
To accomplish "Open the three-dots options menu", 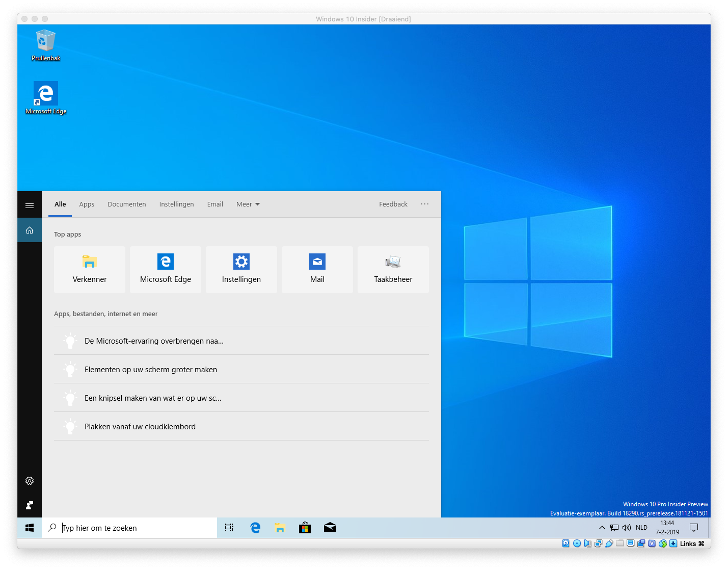I will [x=424, y=204].
